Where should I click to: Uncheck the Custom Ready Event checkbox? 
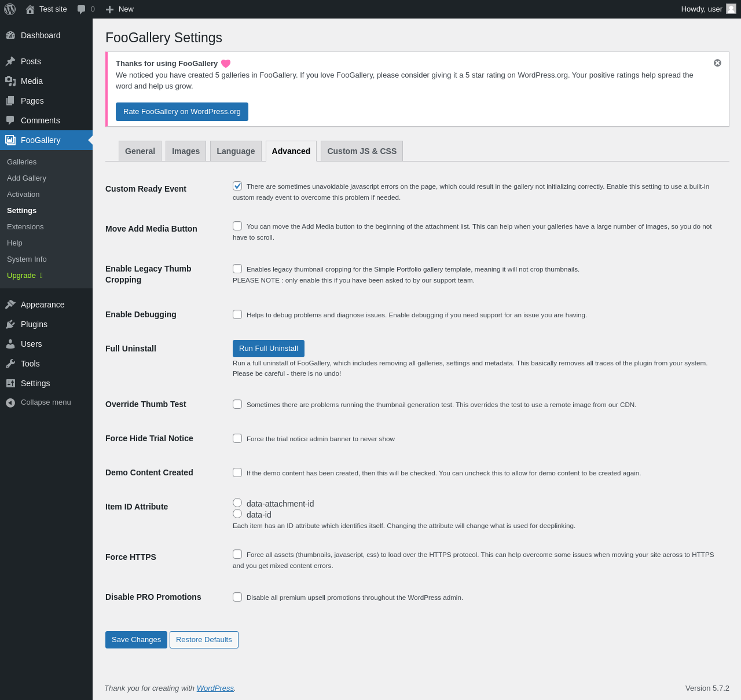tap(237, 186)
